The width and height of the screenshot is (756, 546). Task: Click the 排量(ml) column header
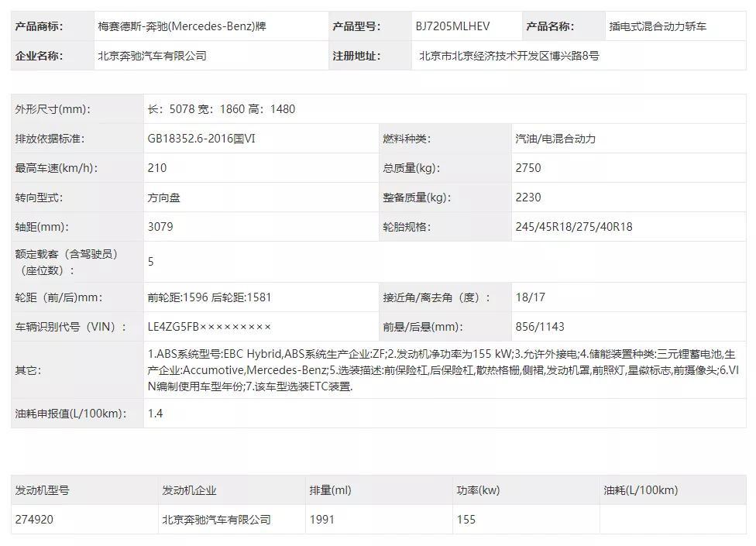pyautogui.click(x=330, y=490)
